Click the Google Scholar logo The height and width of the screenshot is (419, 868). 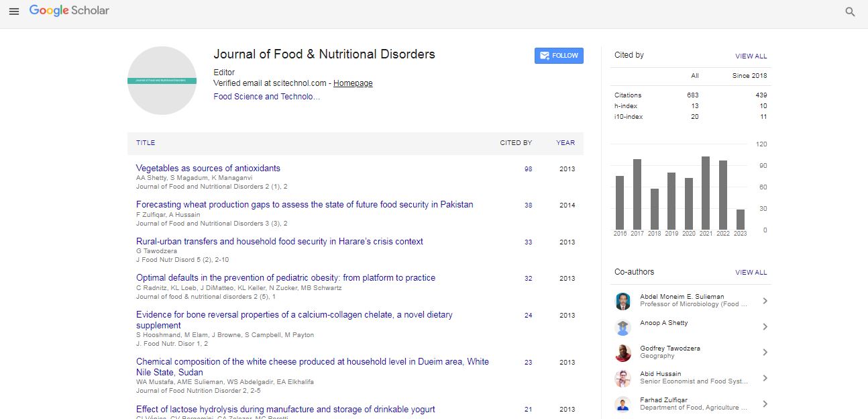click(x=69, y=11)
